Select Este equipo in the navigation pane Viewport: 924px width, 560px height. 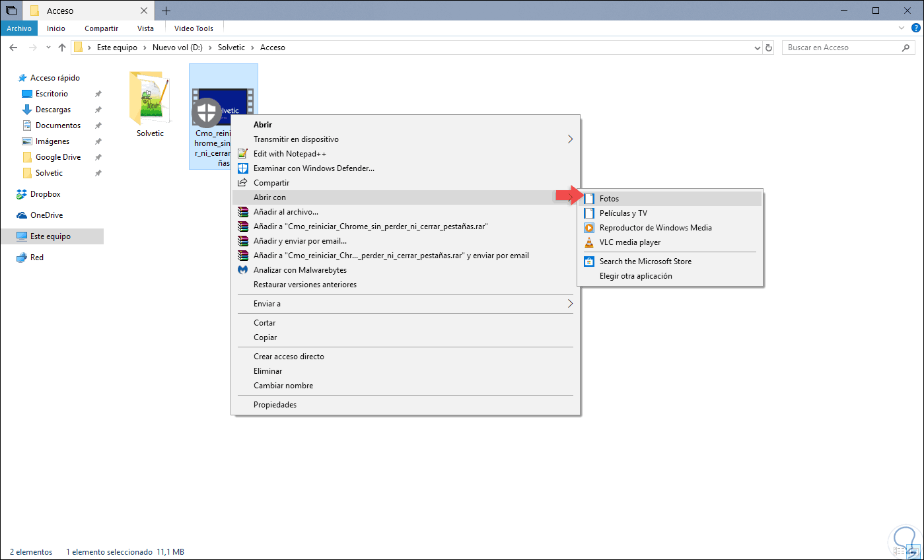(52, 236)
